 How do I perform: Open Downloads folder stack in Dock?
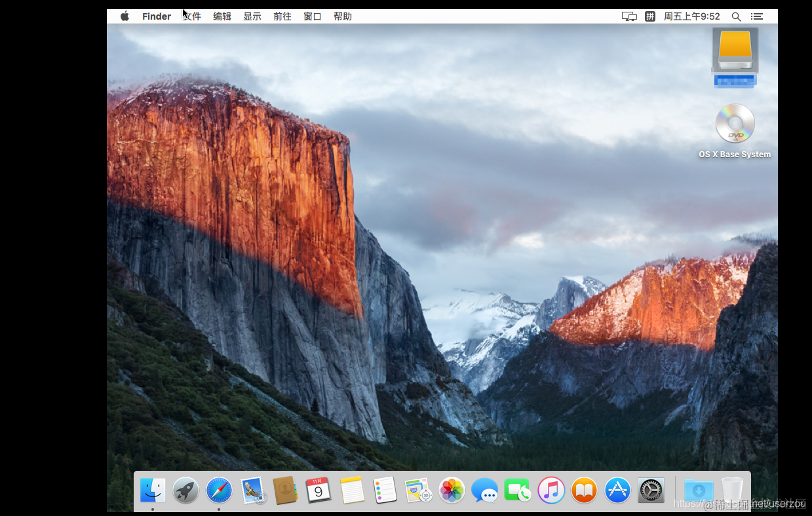click(699, 490)
